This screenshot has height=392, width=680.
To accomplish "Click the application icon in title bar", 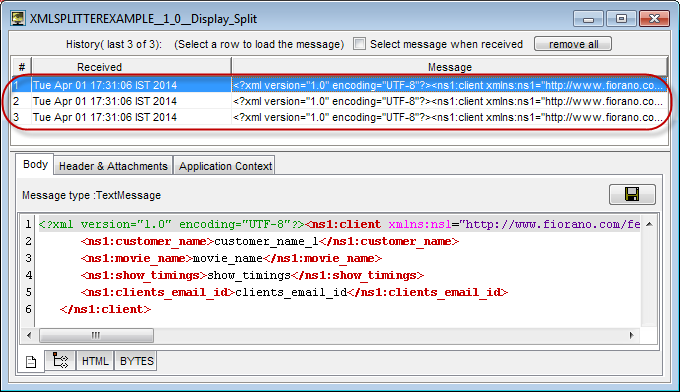I will point(18,19).
